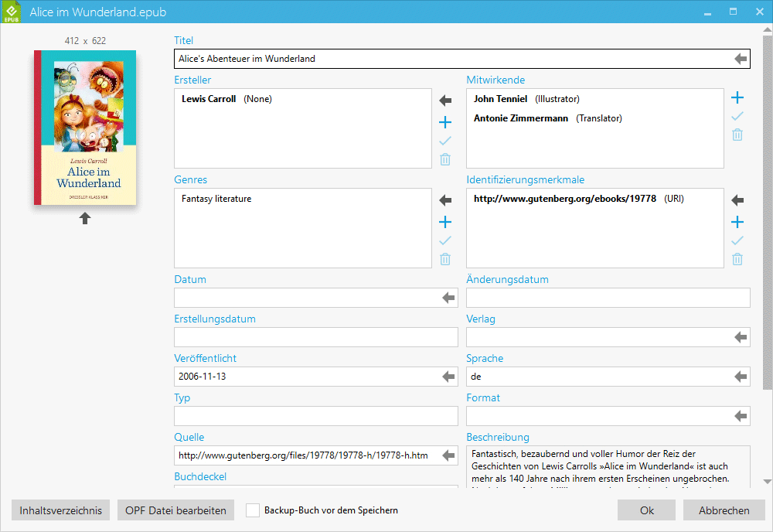Click the up arrow below the book cover
Screen dimensions: 773x532
tap(85, 219)
